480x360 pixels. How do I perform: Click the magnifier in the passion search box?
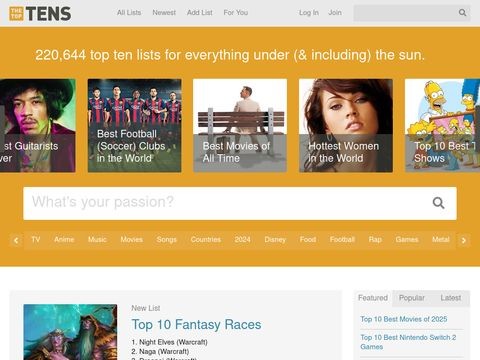pyautogui.click(x=438, y=203)
